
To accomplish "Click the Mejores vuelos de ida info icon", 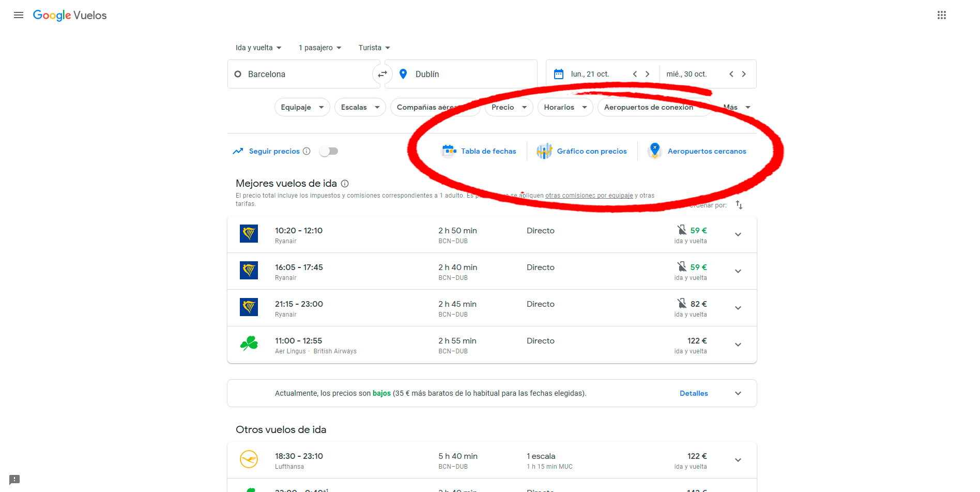I will 345,184.
